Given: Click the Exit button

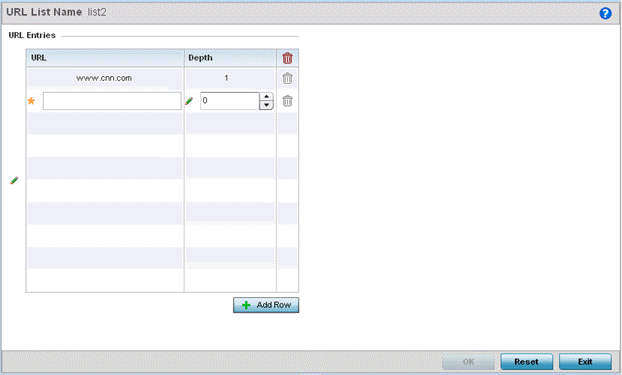Looking at the screenshot, I should click(585, 362).
